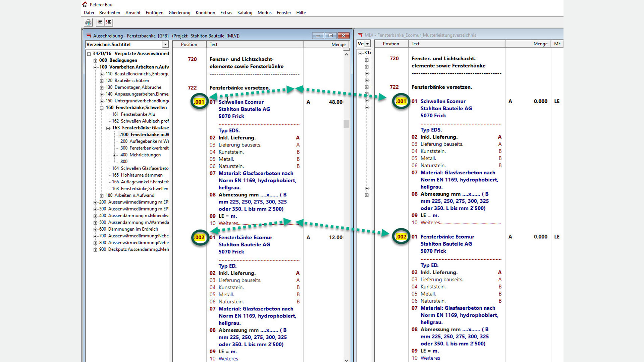The height and width of the screenshot is (362, 644).
Task: Expand the .400 Mehrleistungen node
Action: [114, 155]
